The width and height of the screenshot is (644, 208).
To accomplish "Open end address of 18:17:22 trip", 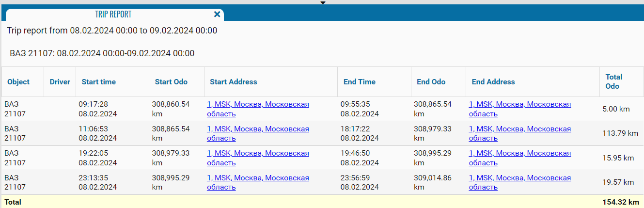I will pyautogui.click(x=519, y=129).
